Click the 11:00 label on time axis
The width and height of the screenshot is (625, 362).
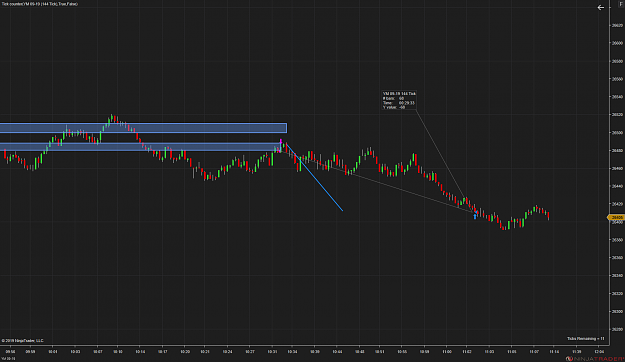[x=447, y=352]
